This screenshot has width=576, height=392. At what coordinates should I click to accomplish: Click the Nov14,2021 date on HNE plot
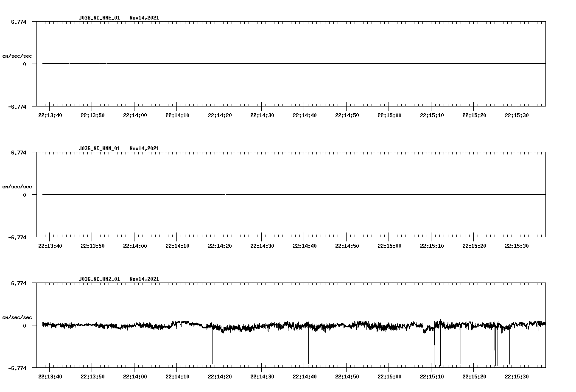pyautogui.click(x=144, y=18)
